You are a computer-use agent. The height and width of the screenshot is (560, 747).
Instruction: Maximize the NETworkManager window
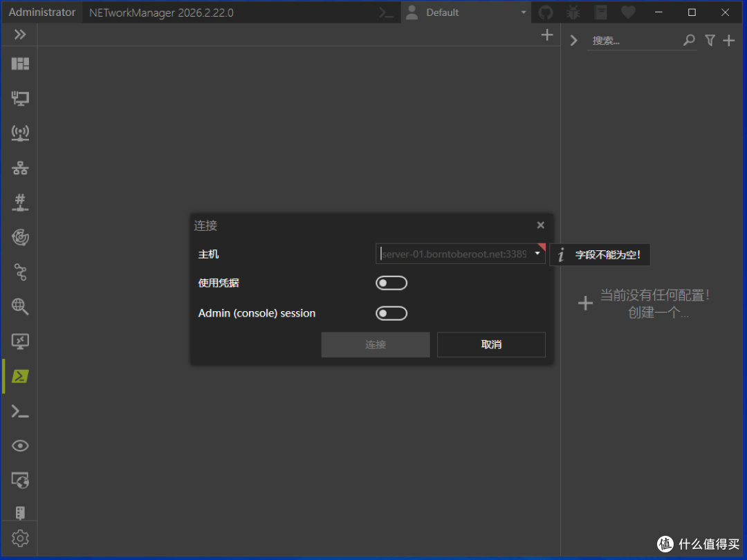692,12
